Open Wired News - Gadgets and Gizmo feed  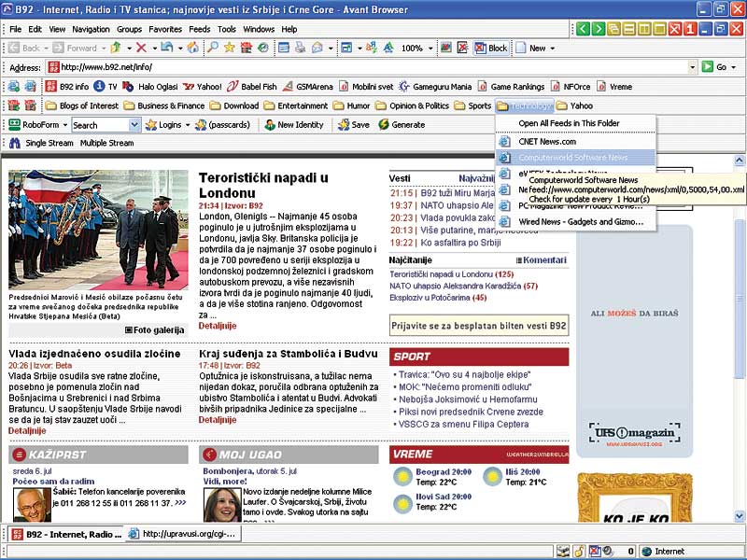click(x=575, y=222)
